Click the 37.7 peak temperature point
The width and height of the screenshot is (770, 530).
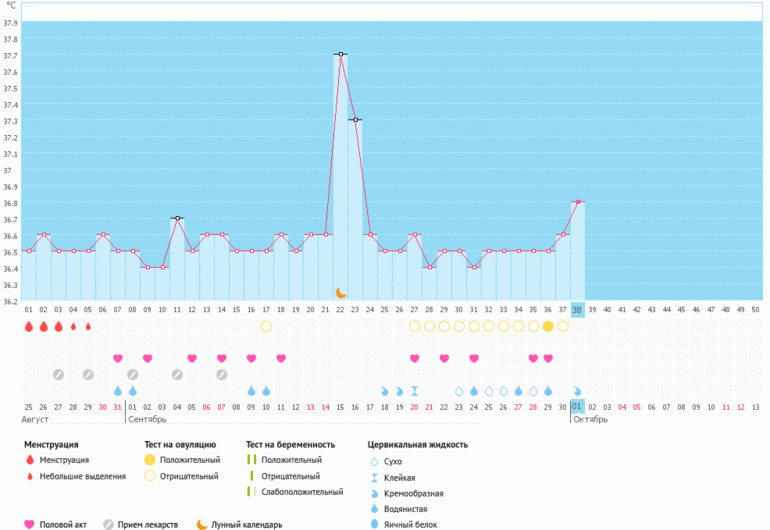pos(341,54)
